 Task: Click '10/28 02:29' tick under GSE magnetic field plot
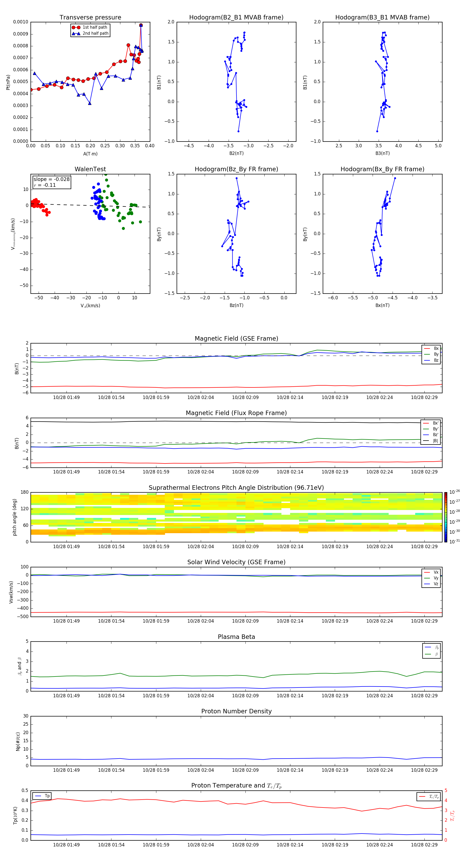point(424,398)
